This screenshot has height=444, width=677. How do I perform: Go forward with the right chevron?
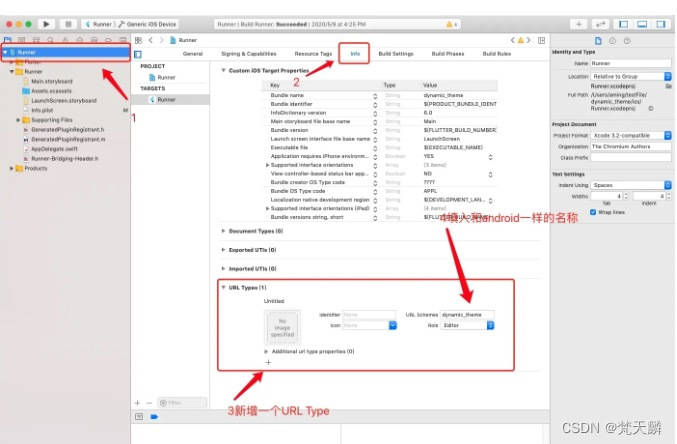tap(161, 40)
